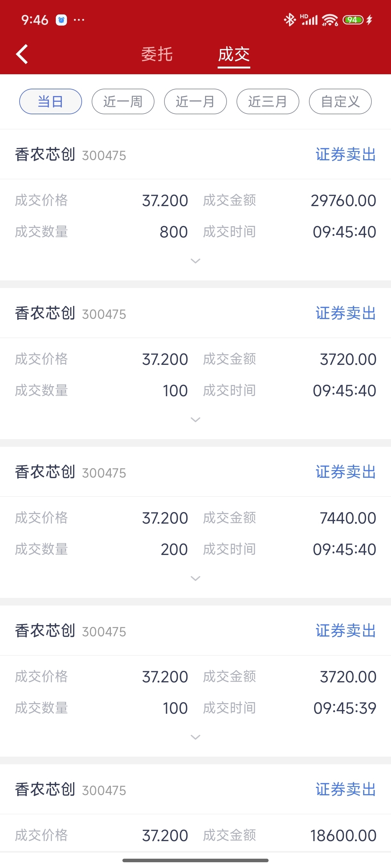
Task: Tap the Wi-Fi status icon
Action: pos(329,20)
